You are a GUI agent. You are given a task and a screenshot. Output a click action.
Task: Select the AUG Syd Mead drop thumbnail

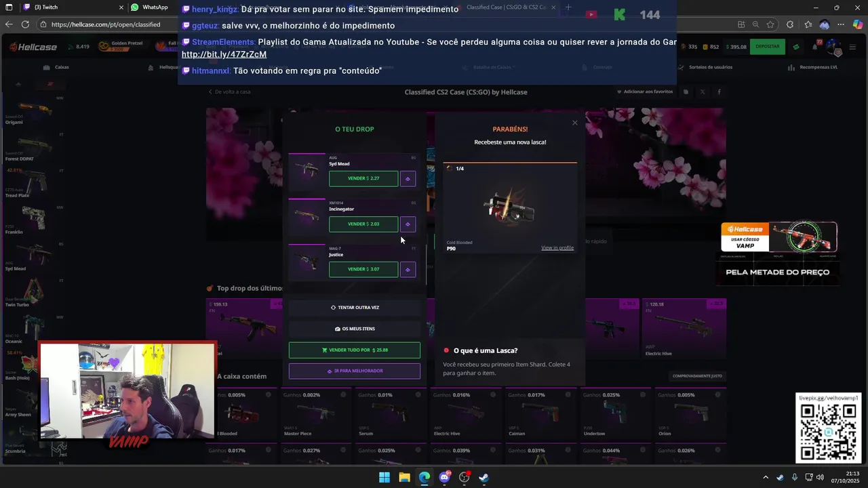tap(307, 171)
